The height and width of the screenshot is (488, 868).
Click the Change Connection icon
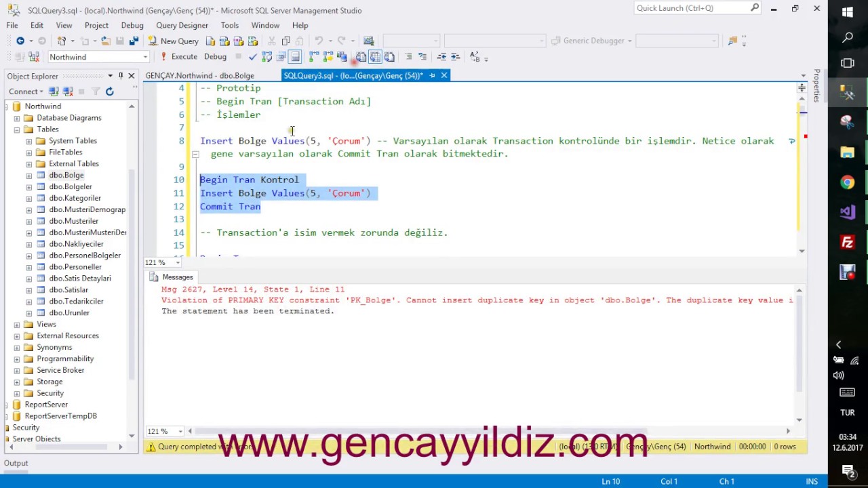33,57
